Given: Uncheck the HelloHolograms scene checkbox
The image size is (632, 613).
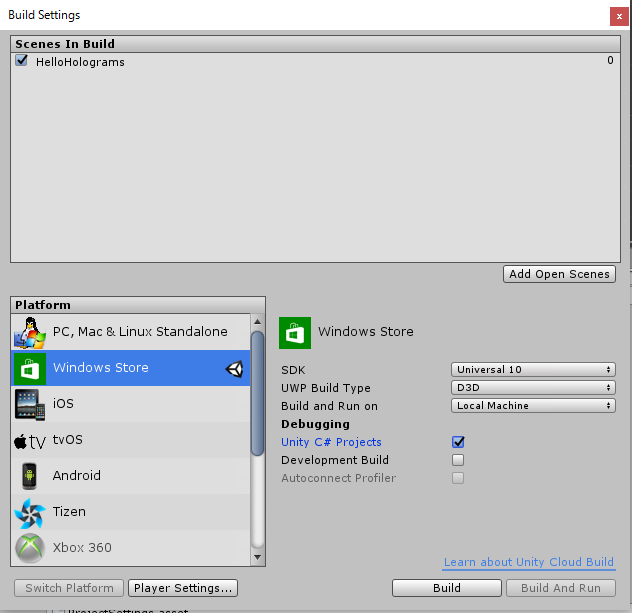Looking at the screenshot, I should pyautogui.click(x=21, y=60).
